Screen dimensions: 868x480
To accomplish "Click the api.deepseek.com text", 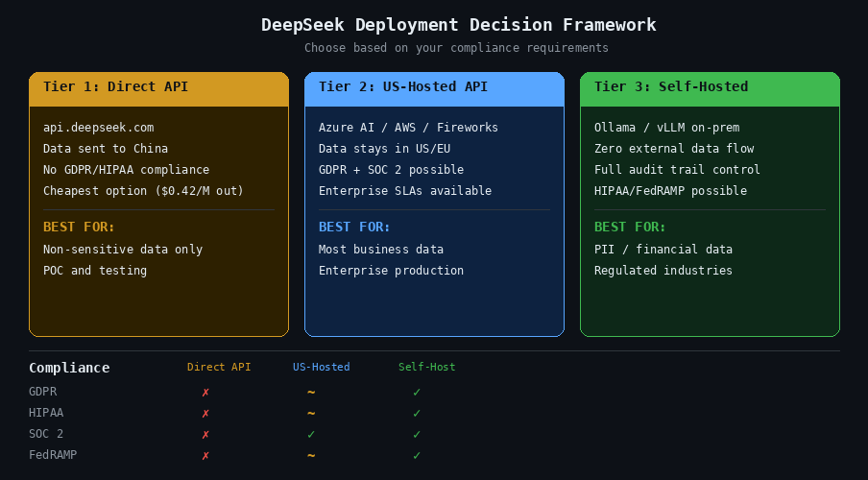I will point(99,128).
